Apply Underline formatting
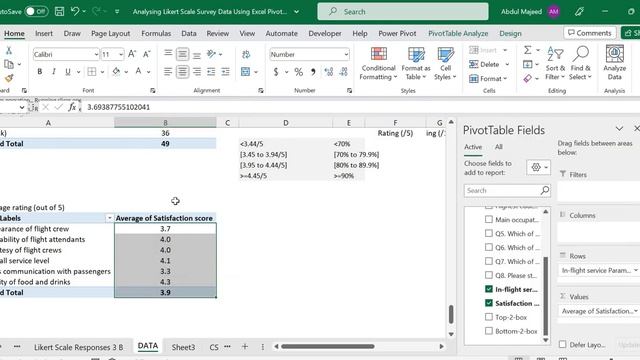 68,72
